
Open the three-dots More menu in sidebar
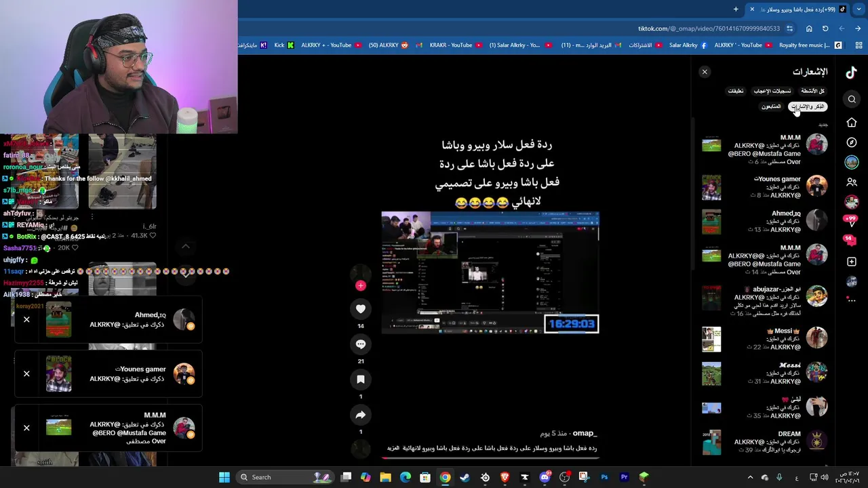click(x=852, y=300)
